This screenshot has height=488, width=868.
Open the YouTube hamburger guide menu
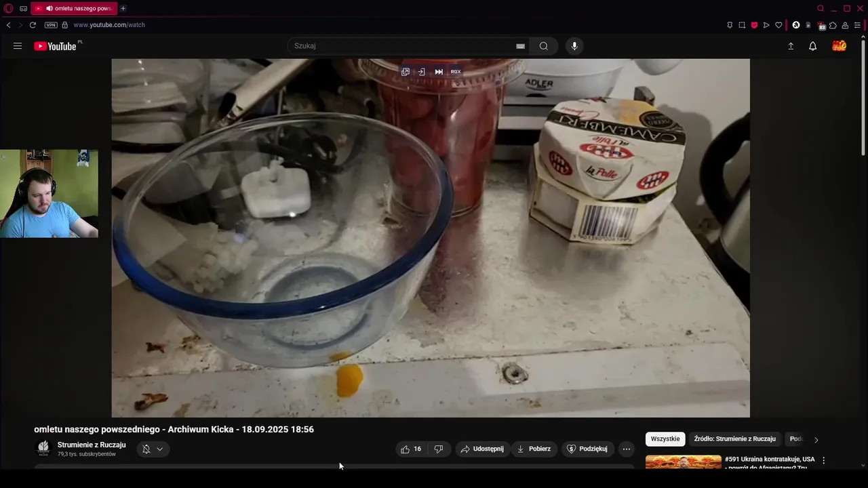tap(18, 46)
